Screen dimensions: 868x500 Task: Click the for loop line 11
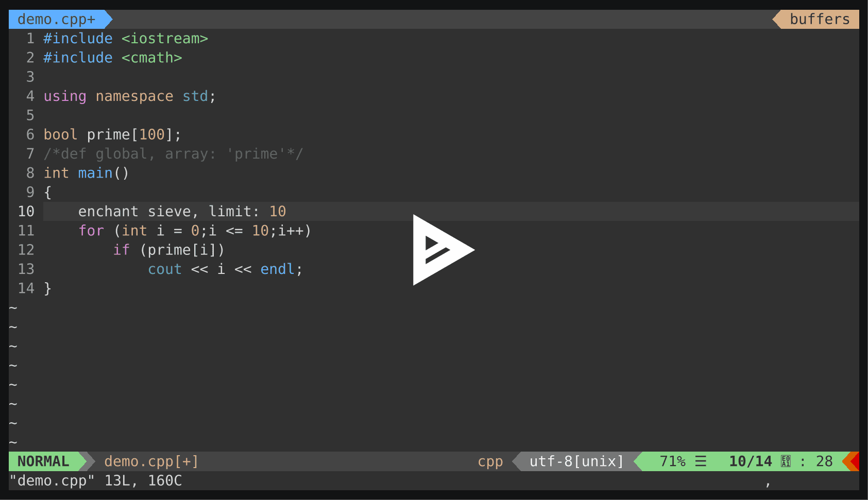pos(195,231)
